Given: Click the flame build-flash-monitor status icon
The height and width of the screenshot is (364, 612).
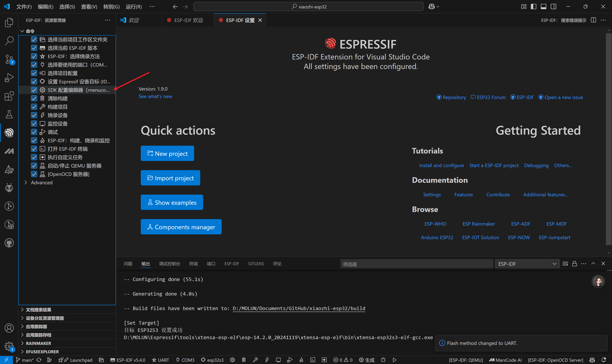Looking at the screenshot, I should (x=301, y=360).
